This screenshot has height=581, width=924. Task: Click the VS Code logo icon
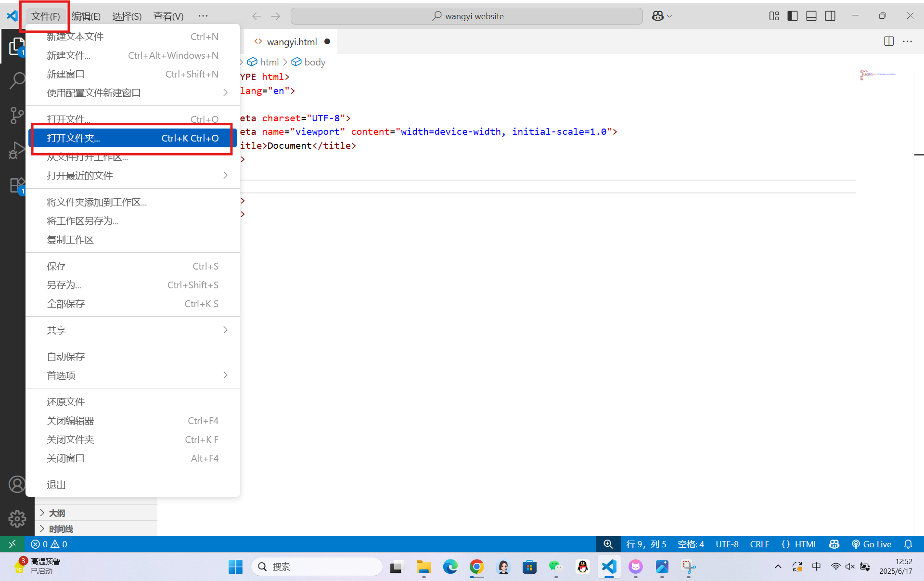coord(12,16)
